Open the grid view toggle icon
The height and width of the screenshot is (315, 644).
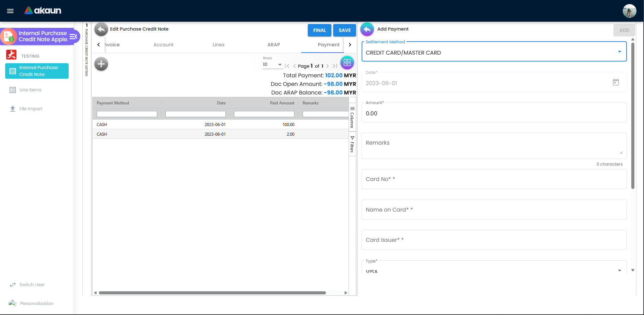click(x=347, y=63)
